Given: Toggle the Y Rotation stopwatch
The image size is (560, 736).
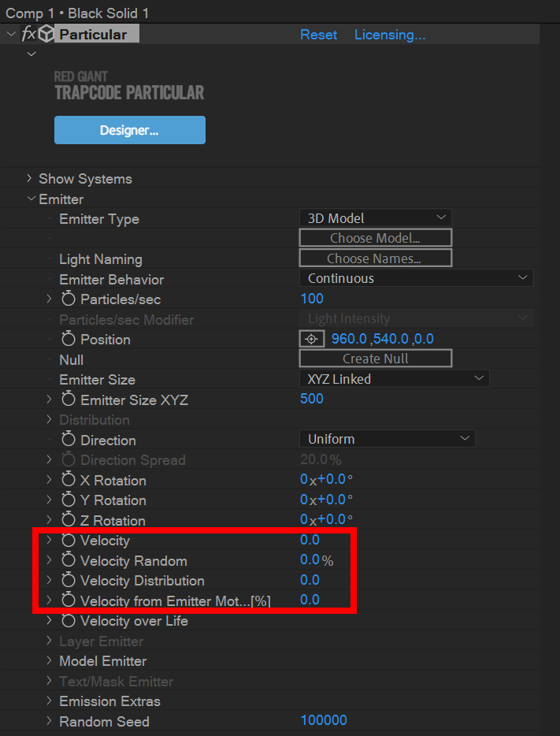Looking at the screenshot, I should 69,500.
